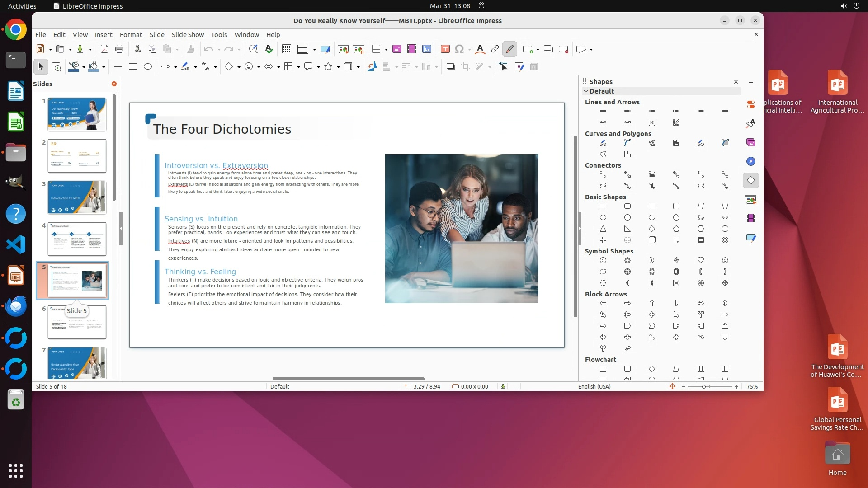This screenshot has height=488, width=868.
Task: Insert a table using the toolbar icon
Action: pos(376,49)
